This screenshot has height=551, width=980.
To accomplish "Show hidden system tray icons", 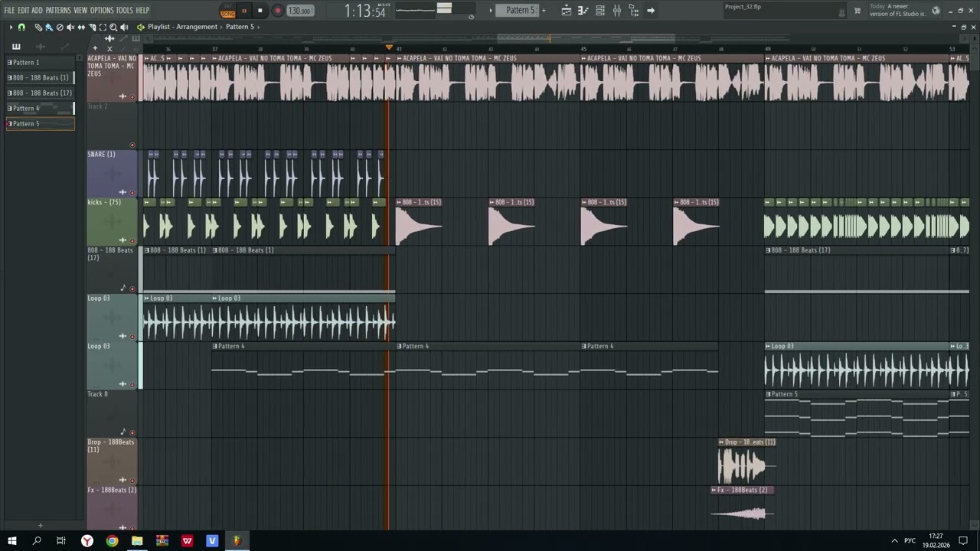I will pos(894,541).
